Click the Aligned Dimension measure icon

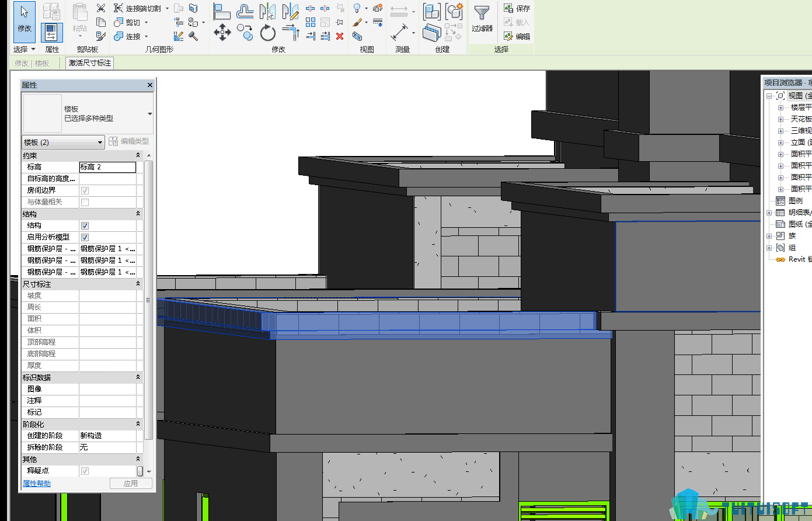tap(400, 32)
